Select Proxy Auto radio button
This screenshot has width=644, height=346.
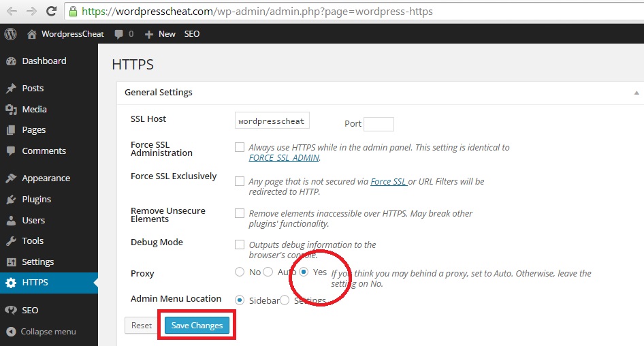coord(268,272)
